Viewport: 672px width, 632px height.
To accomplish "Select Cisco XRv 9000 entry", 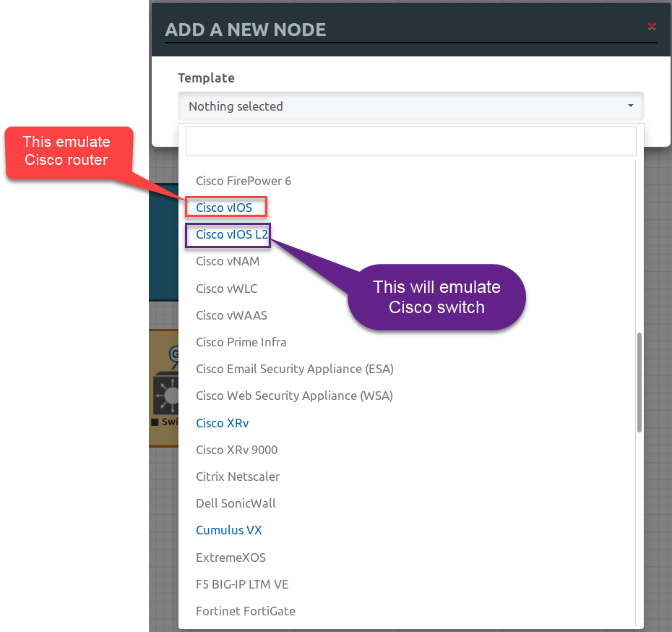I will click(x=236, y=450).
